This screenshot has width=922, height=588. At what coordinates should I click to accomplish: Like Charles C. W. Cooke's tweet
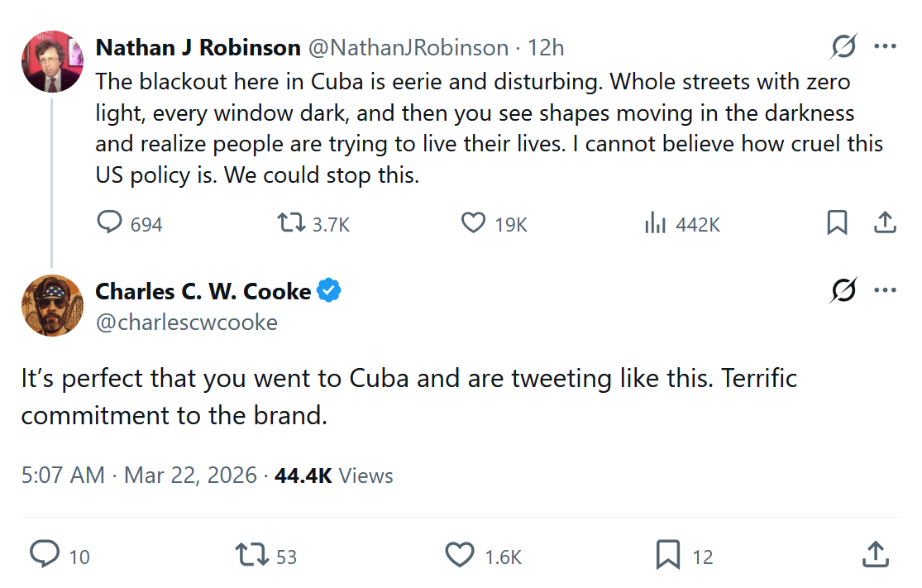(x=460, y=555)
